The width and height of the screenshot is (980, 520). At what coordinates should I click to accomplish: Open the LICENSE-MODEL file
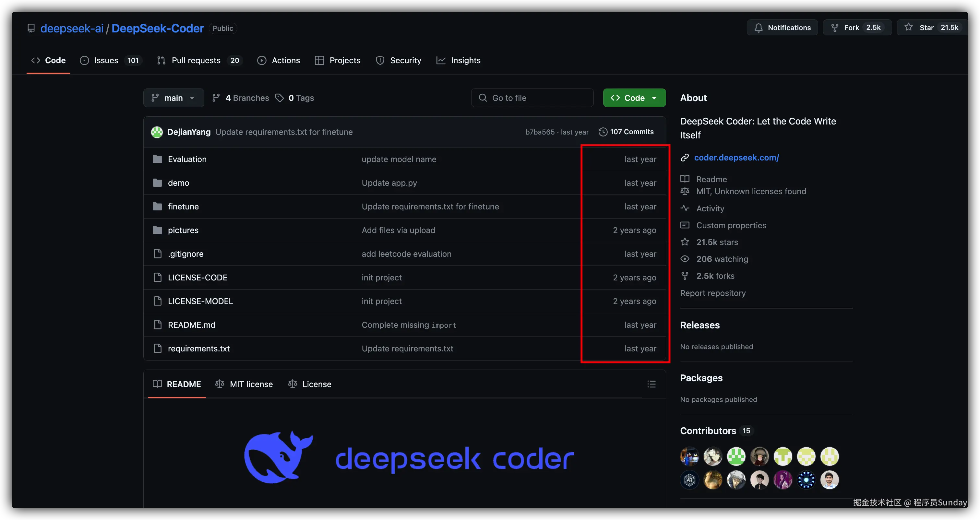coord(200,301)
